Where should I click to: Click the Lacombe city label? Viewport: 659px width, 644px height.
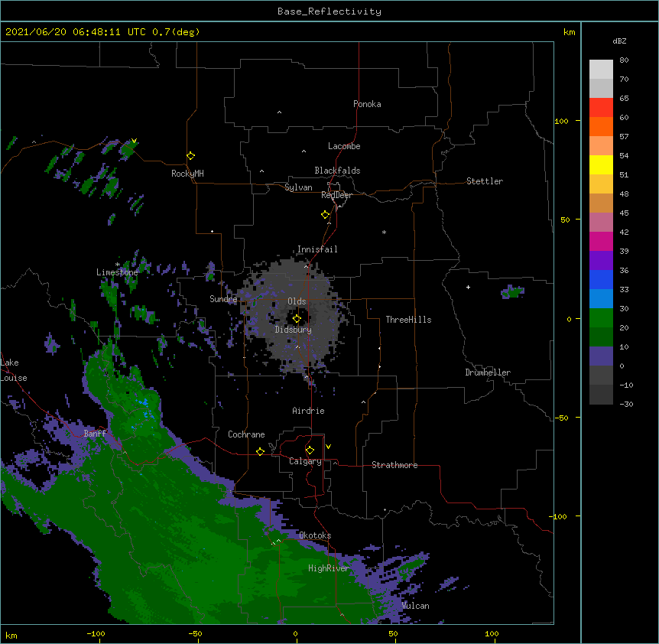coord(344,146)
